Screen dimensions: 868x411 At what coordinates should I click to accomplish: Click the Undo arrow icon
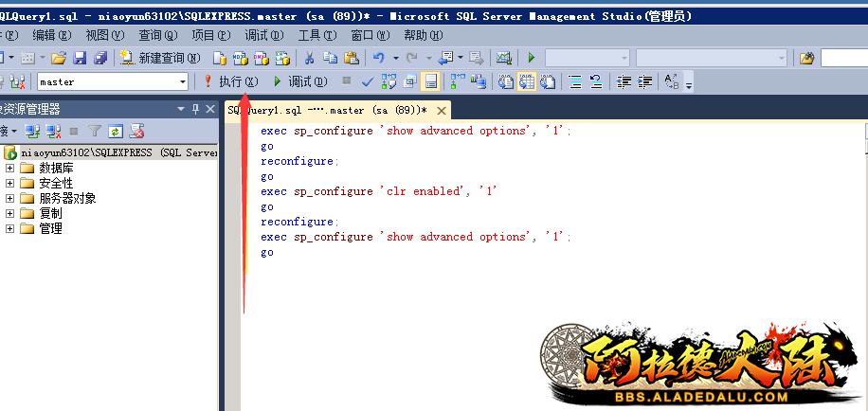pyautogui.click(x=378, y=59)
